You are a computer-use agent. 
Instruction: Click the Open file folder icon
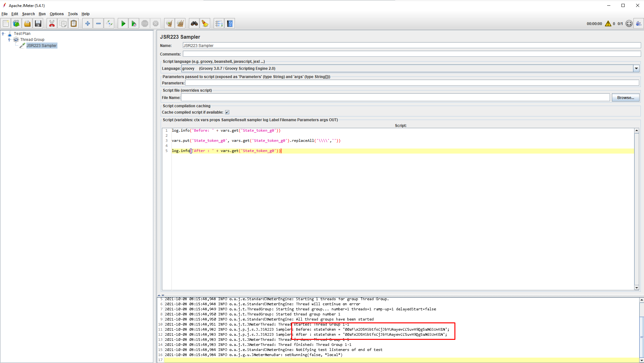point(27,23)
